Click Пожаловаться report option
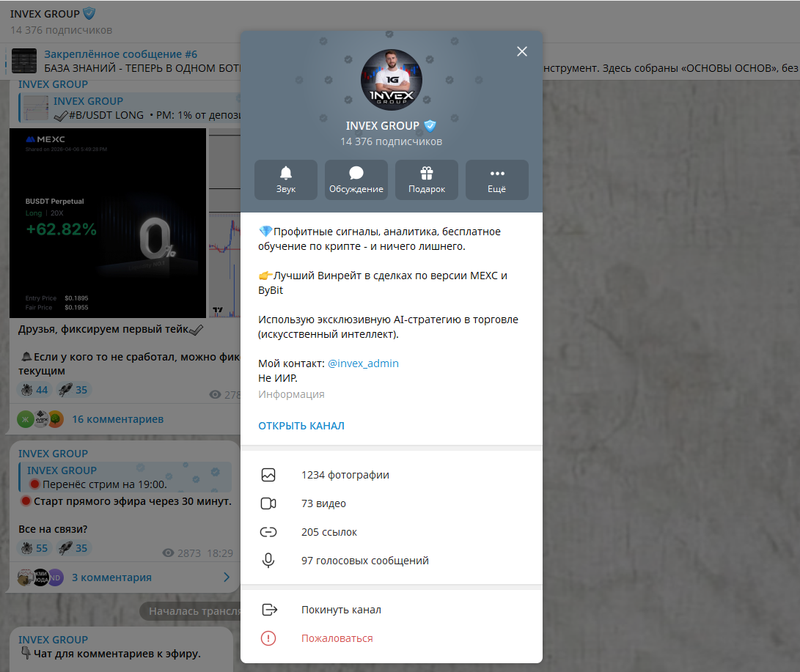The width and height of the screenshot is (800, 672). pos(392,638)
